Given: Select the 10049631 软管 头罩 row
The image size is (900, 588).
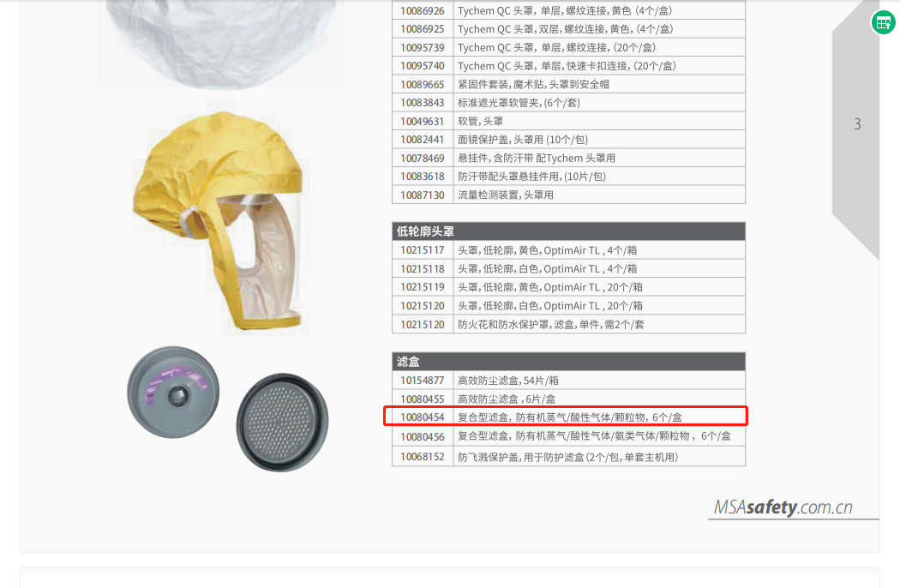Looking at the screenshot, I should tap(569, 121).
